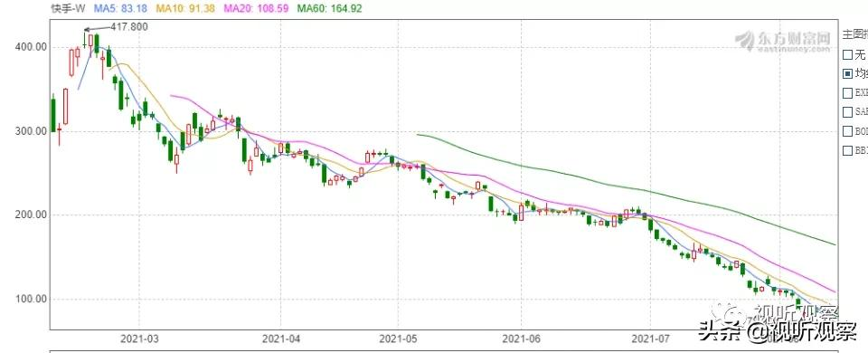This screenshot has height=353, width=868.
Task: Enable the EXPMA indicator checkbox
Action: click(847, 92)
